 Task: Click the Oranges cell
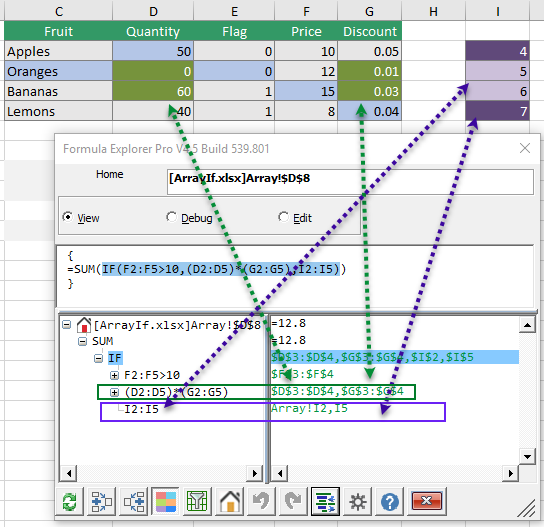[59, 71]
